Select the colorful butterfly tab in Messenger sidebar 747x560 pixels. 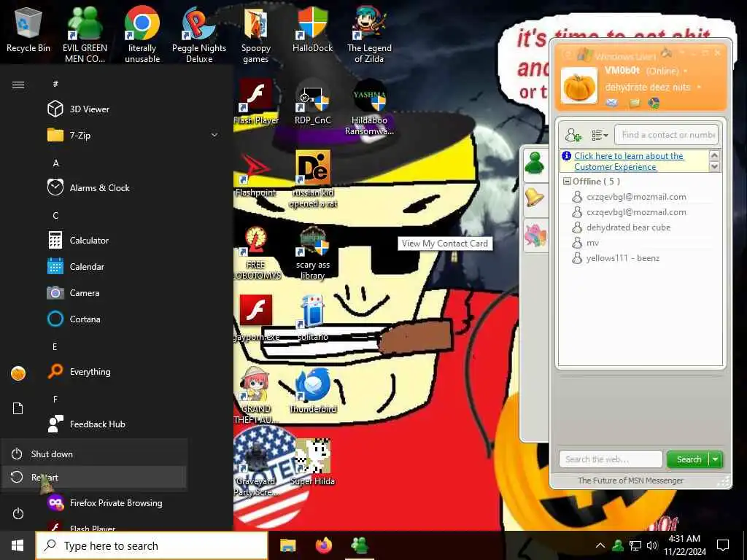click(x=535, y=236)
